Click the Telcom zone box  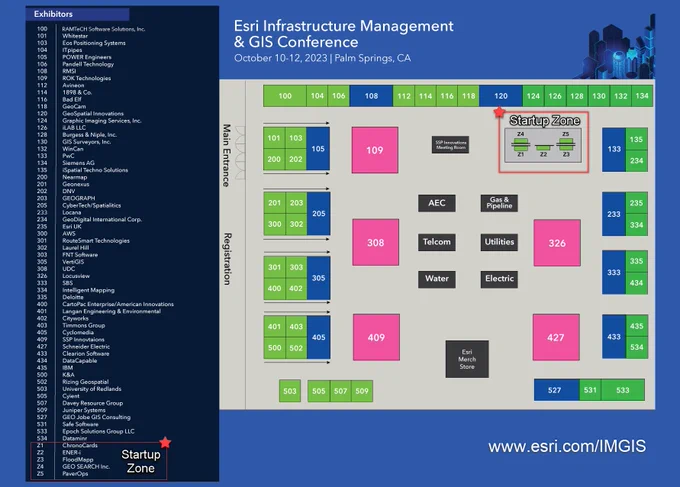coord(437,242)
